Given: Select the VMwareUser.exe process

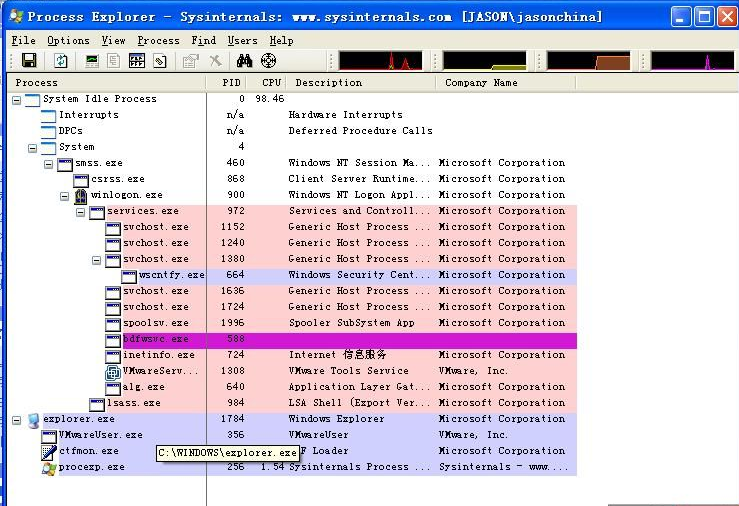Looking at the screenshot, I should [100, 435].
